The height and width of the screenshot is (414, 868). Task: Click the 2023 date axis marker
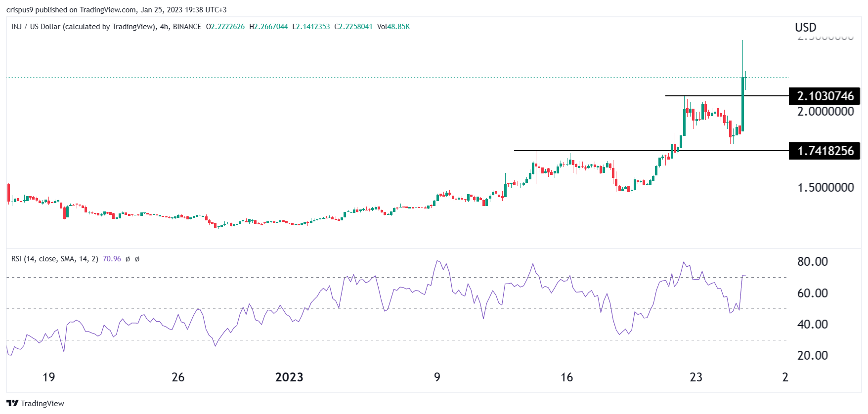click(x=289, y=377)
